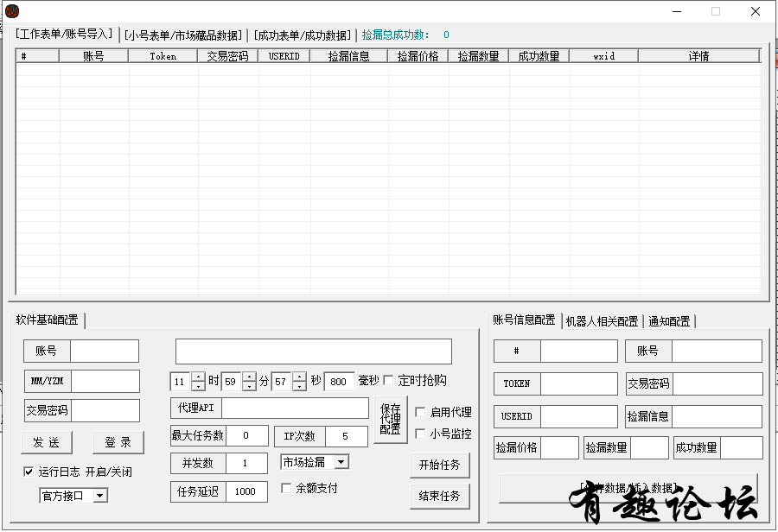778x532 pixels.
Task: Click the hour field showing 11
Action: (182, 381)
